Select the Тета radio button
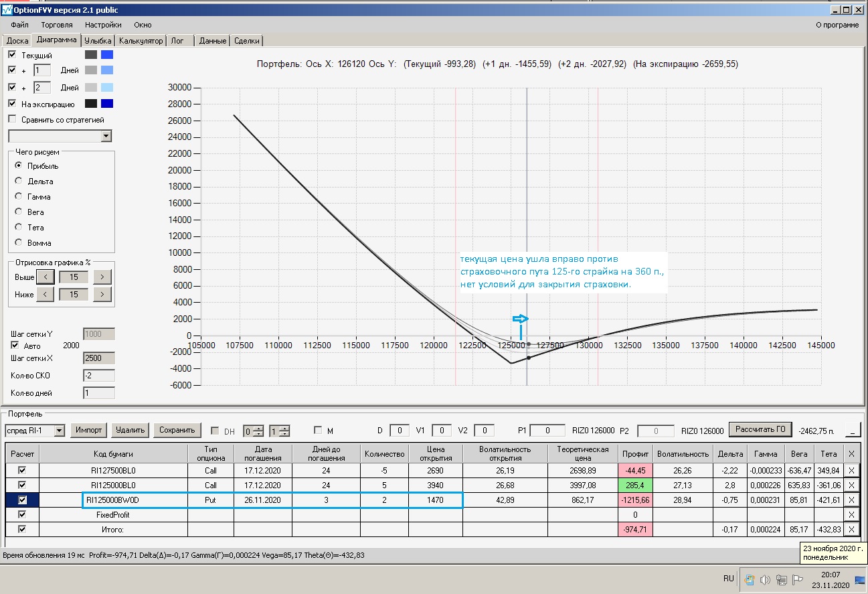 click(x=18, y=227)
